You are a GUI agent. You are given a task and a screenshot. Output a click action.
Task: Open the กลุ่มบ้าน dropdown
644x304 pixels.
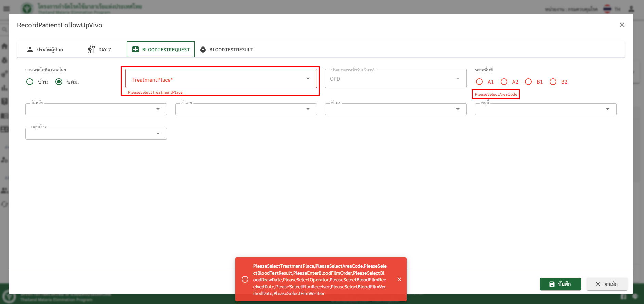click(96, 133)
